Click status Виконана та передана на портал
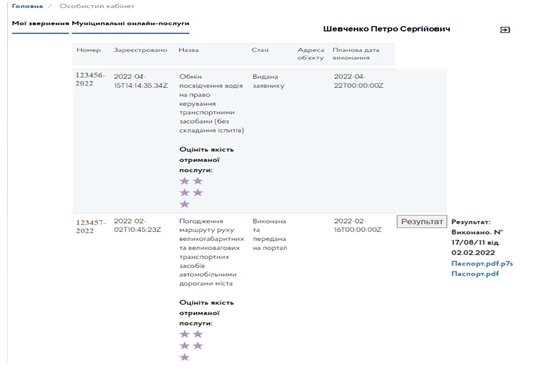540x370 pixels. tap(270, 234)
